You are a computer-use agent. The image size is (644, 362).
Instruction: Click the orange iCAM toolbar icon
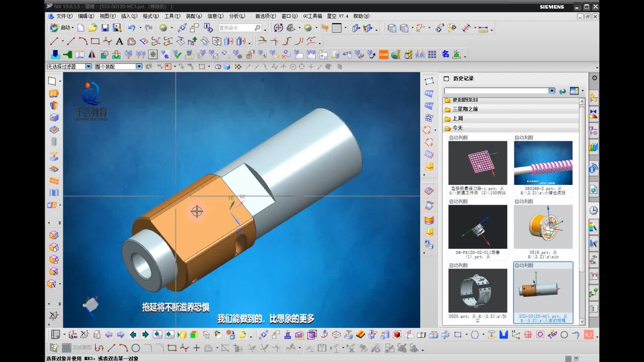pos(383,54)
